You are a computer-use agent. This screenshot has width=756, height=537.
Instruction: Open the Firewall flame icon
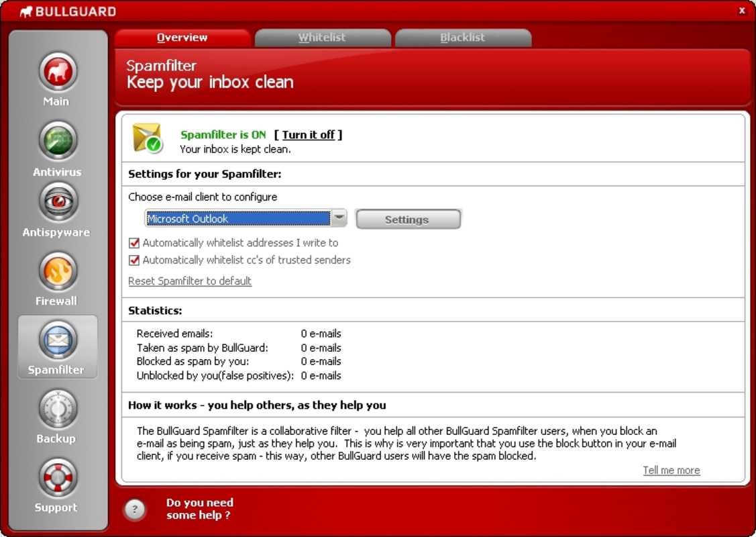[x=58, y=271]
